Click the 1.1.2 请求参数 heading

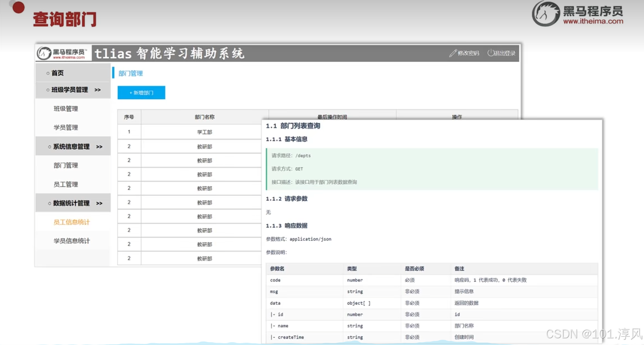287,199
